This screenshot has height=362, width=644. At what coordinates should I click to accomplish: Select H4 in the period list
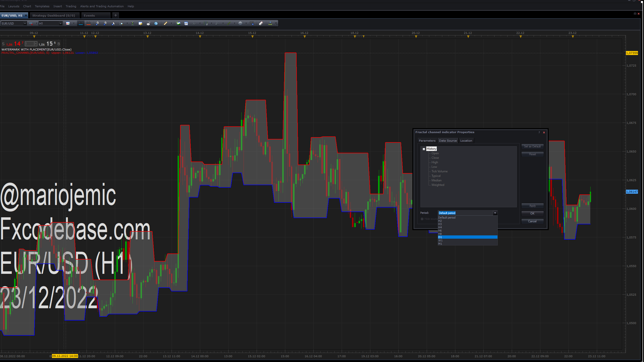468,227
